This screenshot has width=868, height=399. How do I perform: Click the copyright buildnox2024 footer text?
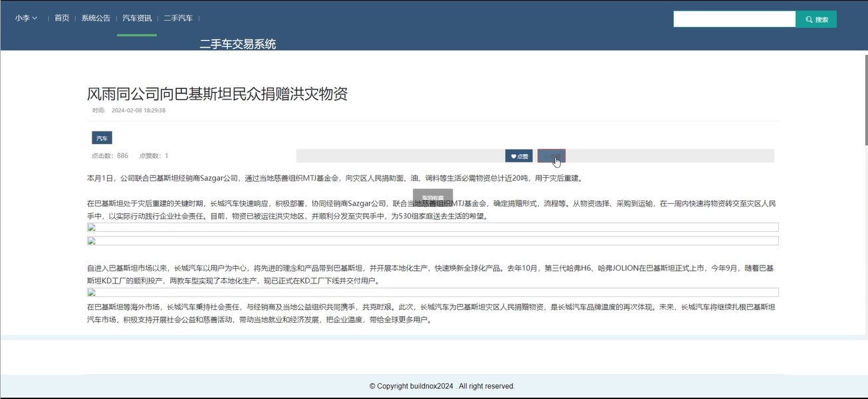pyautogui.click(x=442, y=386)
